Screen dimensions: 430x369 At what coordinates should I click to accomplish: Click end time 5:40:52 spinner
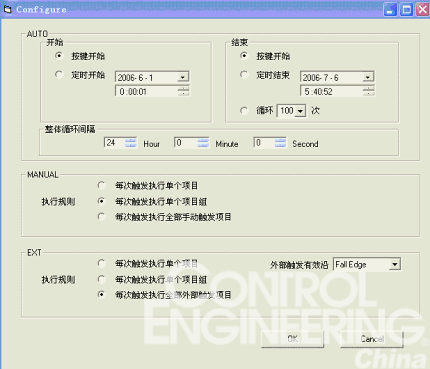pos(369,91)
